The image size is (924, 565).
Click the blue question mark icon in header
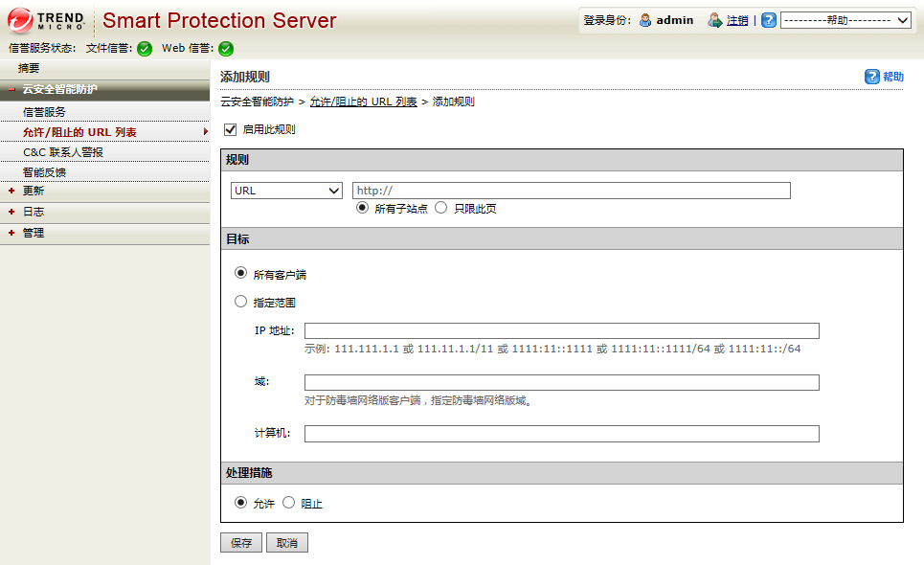(x=769, y=20)
